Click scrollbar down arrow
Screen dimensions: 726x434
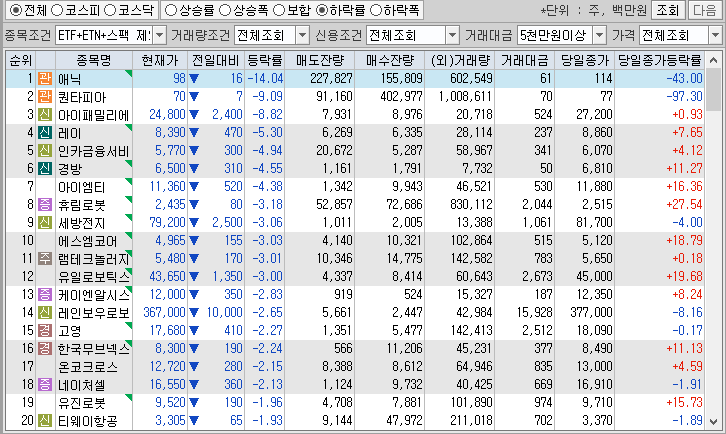(713, 421)
